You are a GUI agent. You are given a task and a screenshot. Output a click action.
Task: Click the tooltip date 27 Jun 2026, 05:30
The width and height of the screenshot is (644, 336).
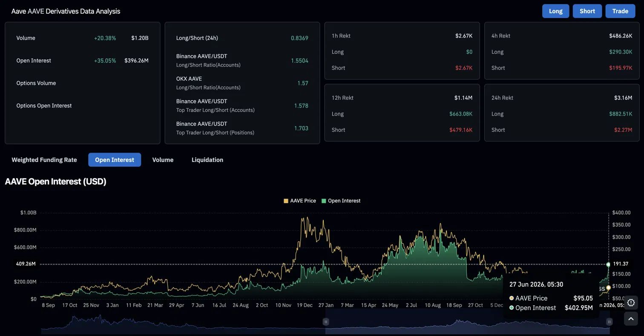536,284
